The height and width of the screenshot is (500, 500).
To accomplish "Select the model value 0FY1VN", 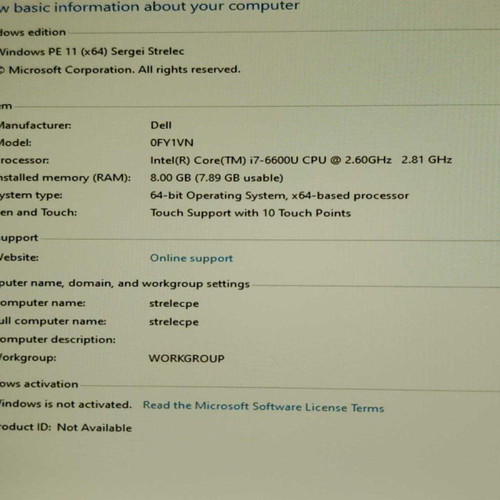I will click(x=172, y=143).
